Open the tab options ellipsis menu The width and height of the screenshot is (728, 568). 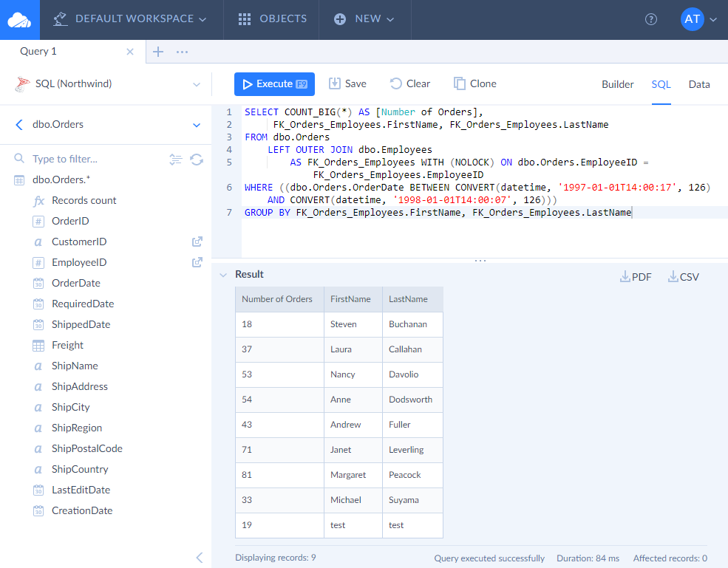(x=182, y=52)
